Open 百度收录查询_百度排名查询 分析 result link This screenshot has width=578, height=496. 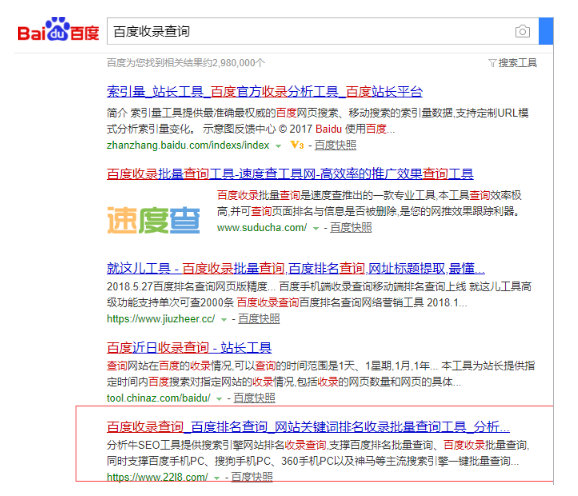pos(308,427)
